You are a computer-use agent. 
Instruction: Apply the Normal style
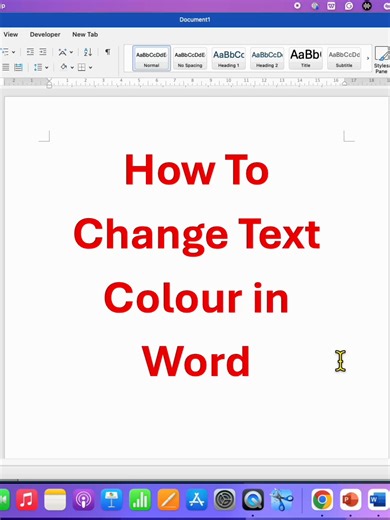151,58
